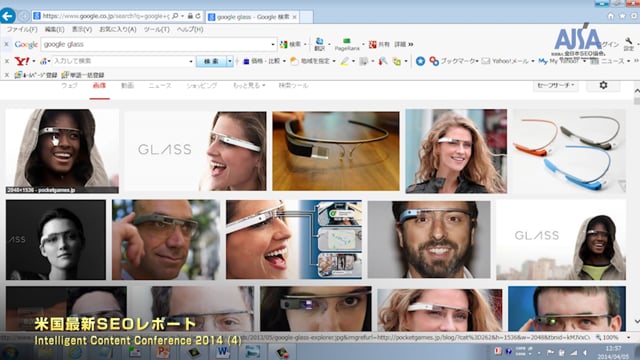Click the PowerPoint icon in the taskbar
This screenshot has height=360, width=640.
pyautogui.click(x=163, y=352)
